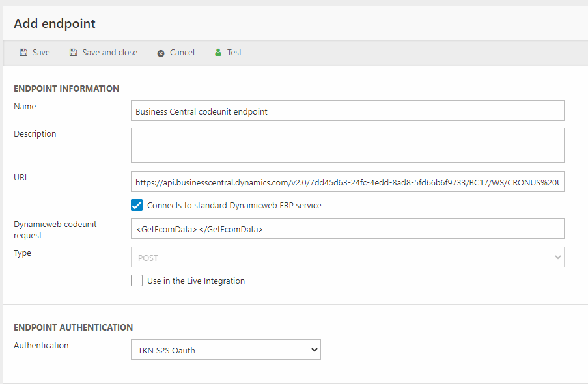Enable Use in the Live Integration checkbox
This screenshot has width=588, height=384.
click(x=137, y=281)
